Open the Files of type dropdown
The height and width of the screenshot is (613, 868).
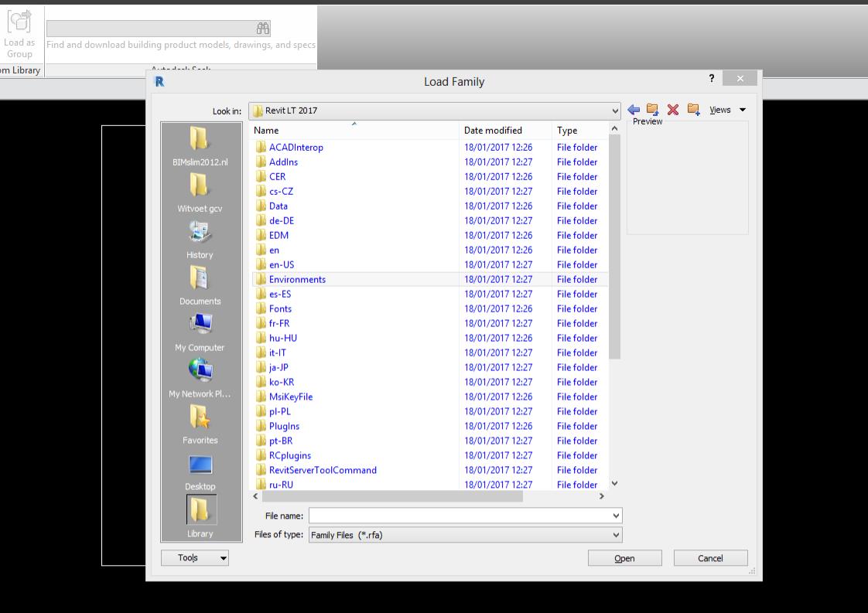point(616,535)
